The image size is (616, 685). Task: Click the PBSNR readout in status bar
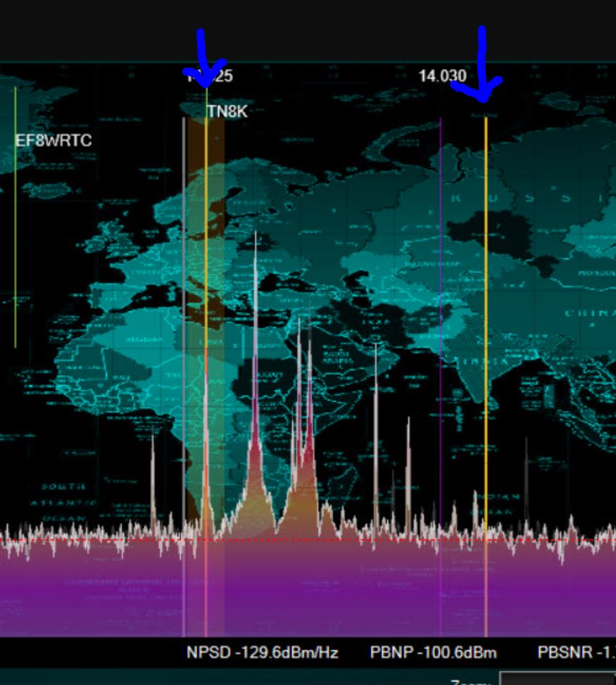[574, 653]
